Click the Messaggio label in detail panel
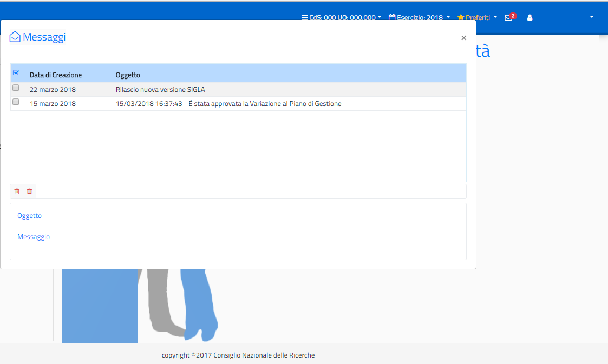The width and height of the screenshot is (608, 364). (x=34, y=236)
